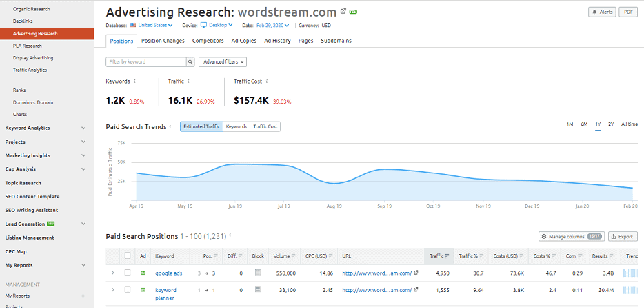Viewport: 644px width, 308px height.
Task: Select the 2Y time range
Action: click(x=611, y=124)
